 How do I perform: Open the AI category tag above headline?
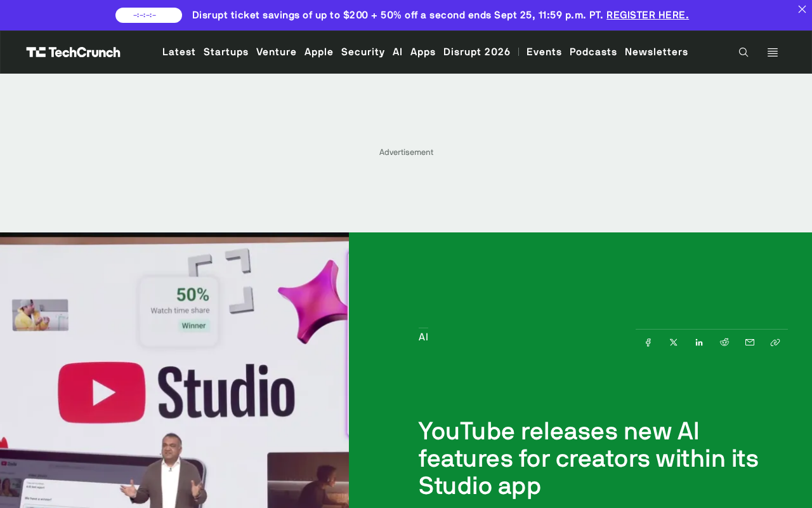click(x=423, y=337)
